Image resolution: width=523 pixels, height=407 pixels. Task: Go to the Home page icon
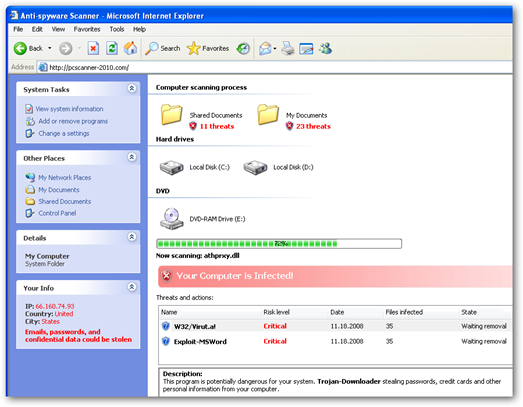pyautogui.click(x=130, y=49)
